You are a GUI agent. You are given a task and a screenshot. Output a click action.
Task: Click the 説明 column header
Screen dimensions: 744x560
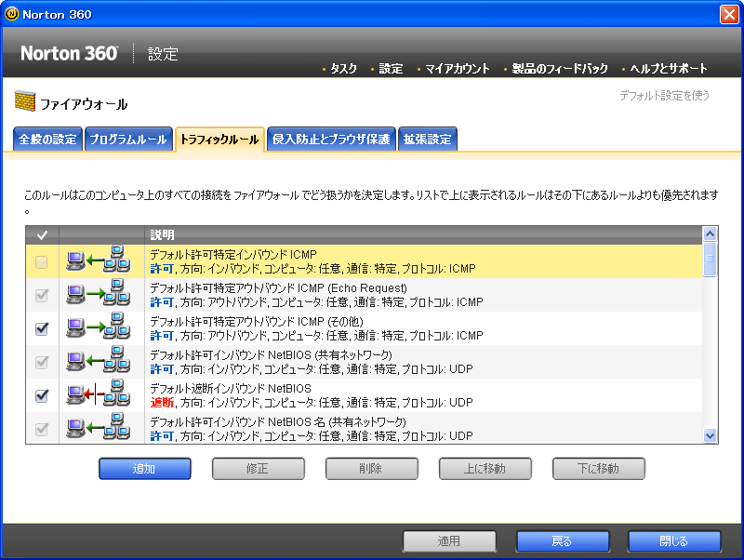(162, 235)
